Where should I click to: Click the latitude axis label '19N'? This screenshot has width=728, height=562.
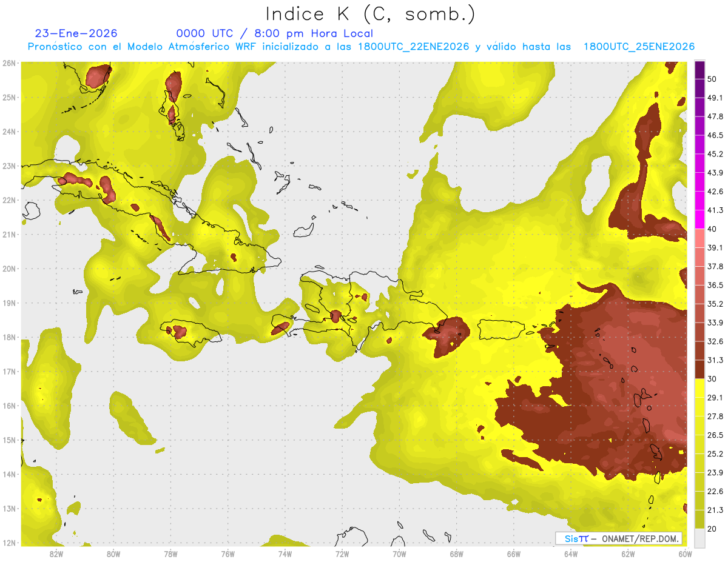[x=9, y=303]
